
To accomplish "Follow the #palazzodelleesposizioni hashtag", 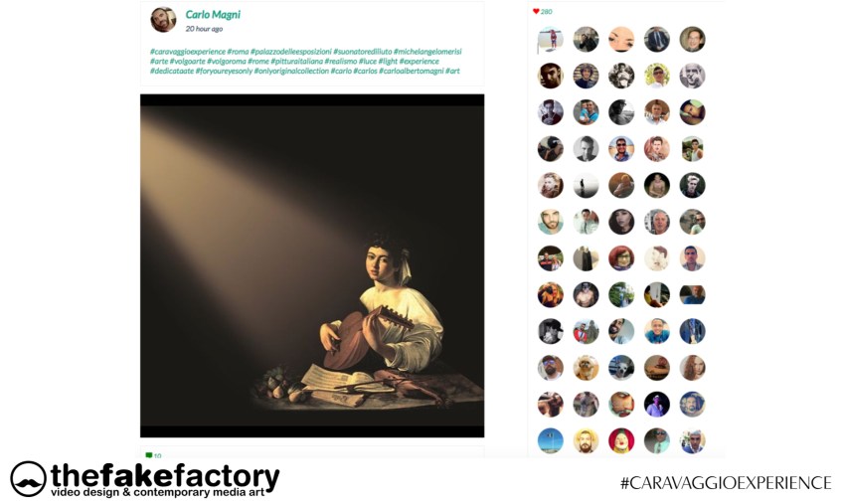I will 291,52.
